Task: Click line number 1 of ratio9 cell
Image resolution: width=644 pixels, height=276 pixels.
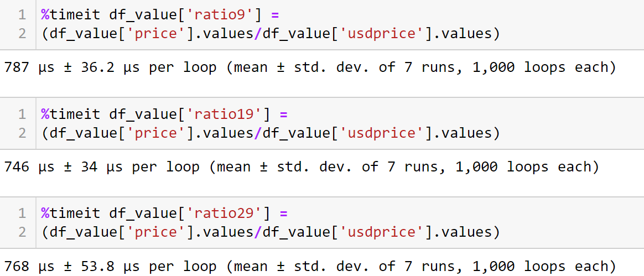Action: tap(22, 14)
